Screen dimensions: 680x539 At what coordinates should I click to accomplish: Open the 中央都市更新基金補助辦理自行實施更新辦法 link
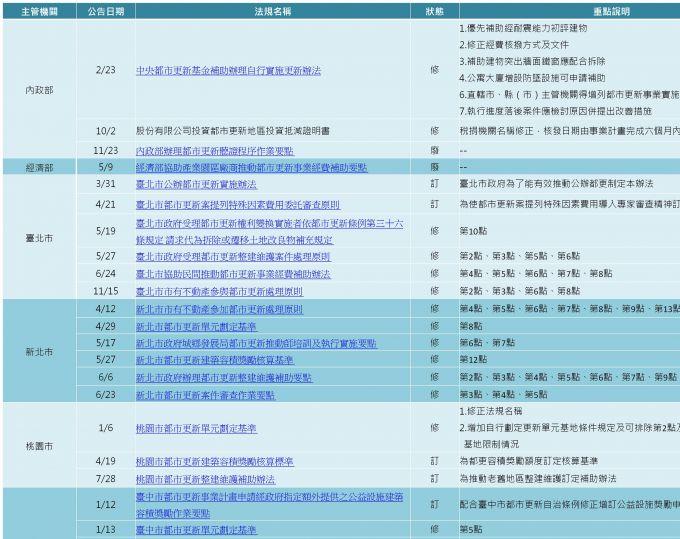(x=229, y=70)
